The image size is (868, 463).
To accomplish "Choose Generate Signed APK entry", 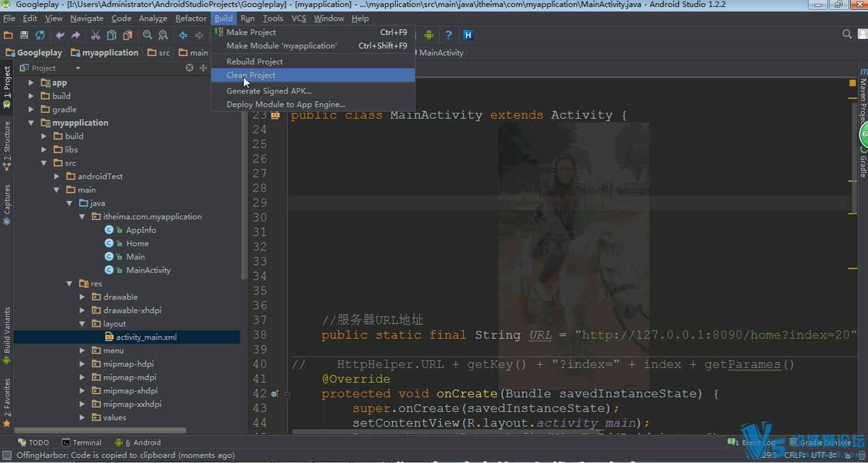I will (313, 91).
